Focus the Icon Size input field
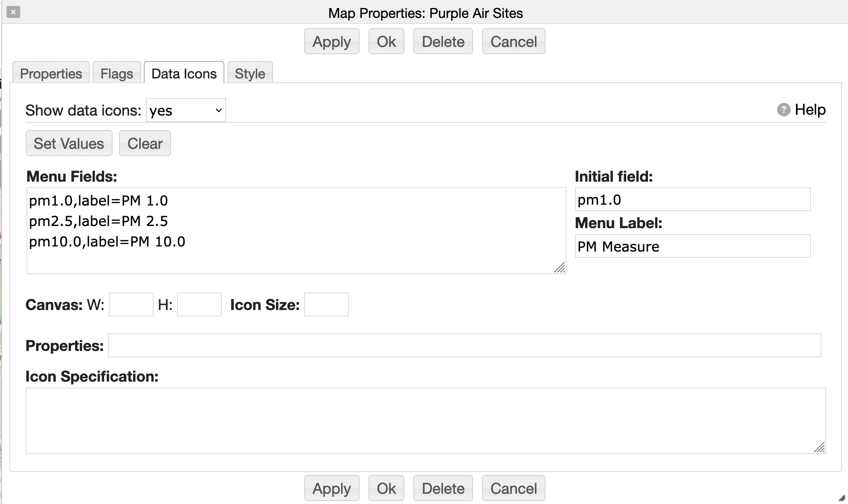The height and width of the screenshot is (504, 848). coord(326,304)
